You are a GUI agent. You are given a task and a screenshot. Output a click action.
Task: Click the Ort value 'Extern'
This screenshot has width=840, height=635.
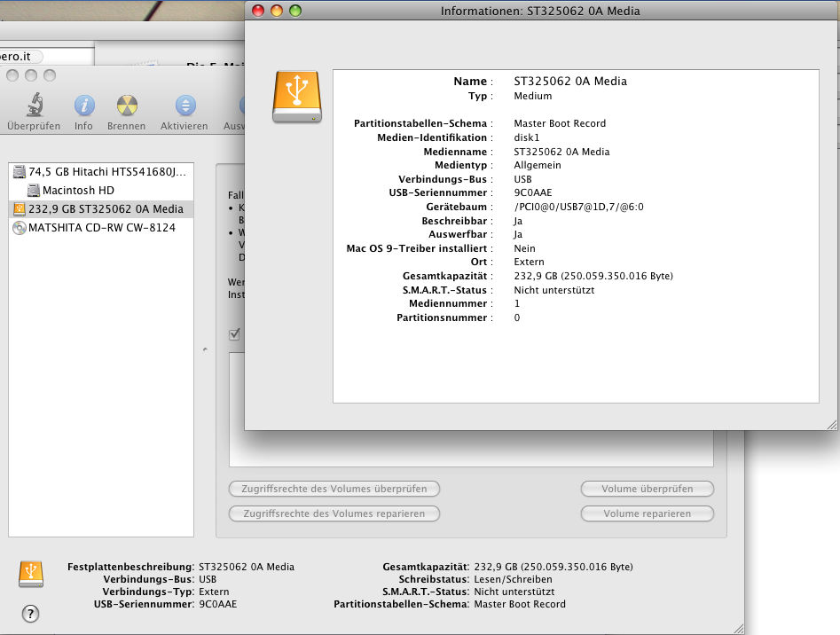[x=529, y=262]
